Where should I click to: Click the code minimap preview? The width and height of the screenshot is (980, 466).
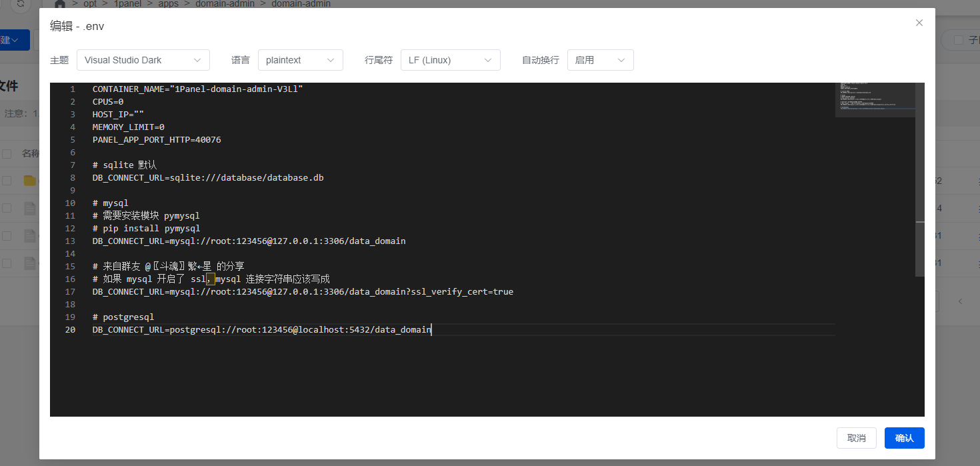click(x=875, y=100)
